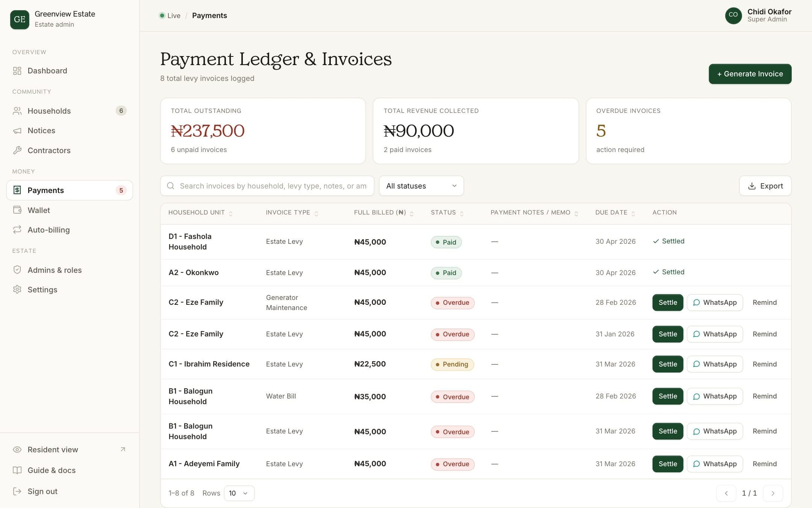Open the Rows per page dropdown

click(239, 493)
